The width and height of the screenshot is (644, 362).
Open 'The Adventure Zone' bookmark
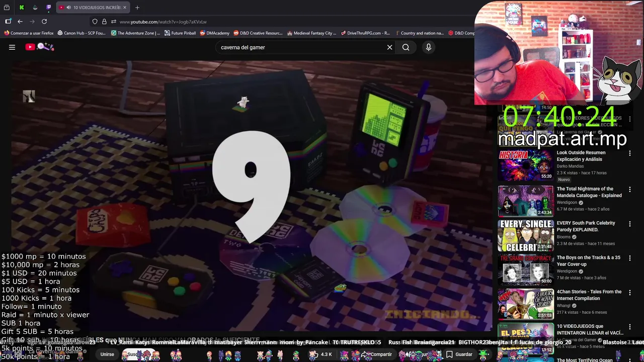click(x=135, y=33)
